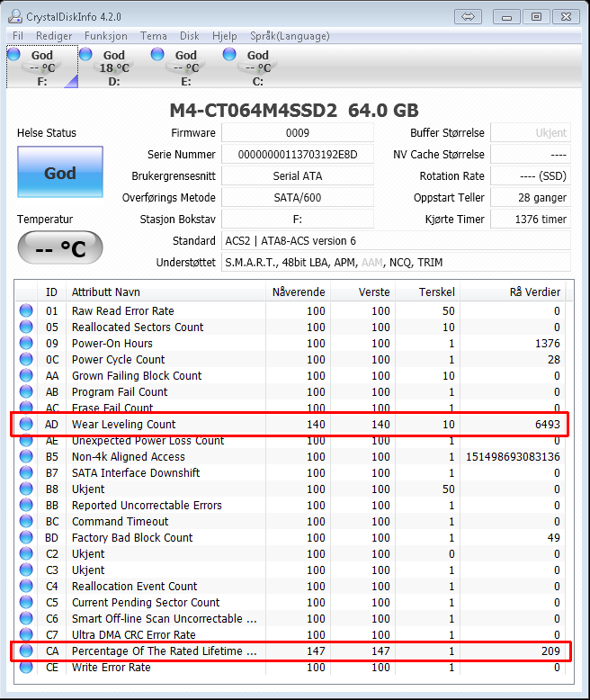
Task: Click status orb for Reallocated Sectors Count
Action: (26, 327)
